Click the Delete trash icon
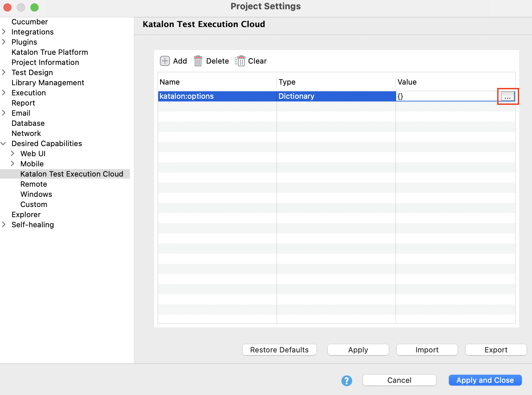 pos(198,61)
